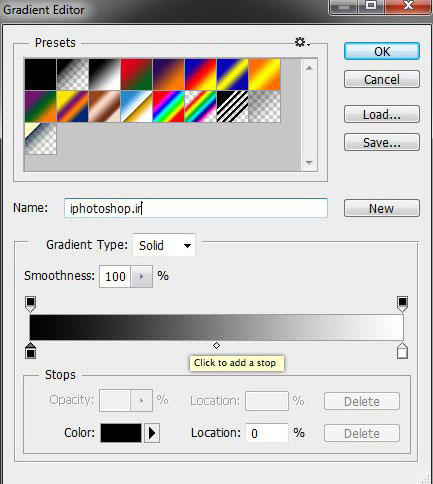The image size is (433, 484).
Task: Select the white color stop at right
Action: pyautogui.click(x=402, y=350)
